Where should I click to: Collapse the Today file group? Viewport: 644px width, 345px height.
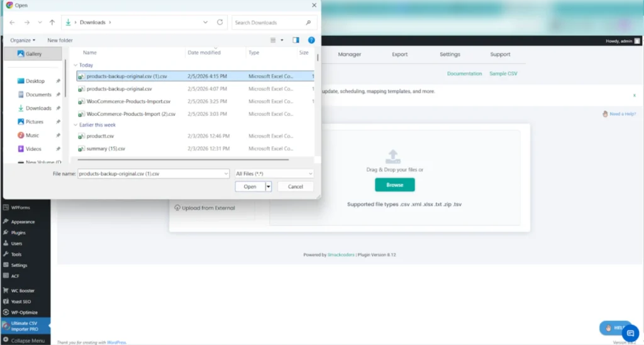75,65
